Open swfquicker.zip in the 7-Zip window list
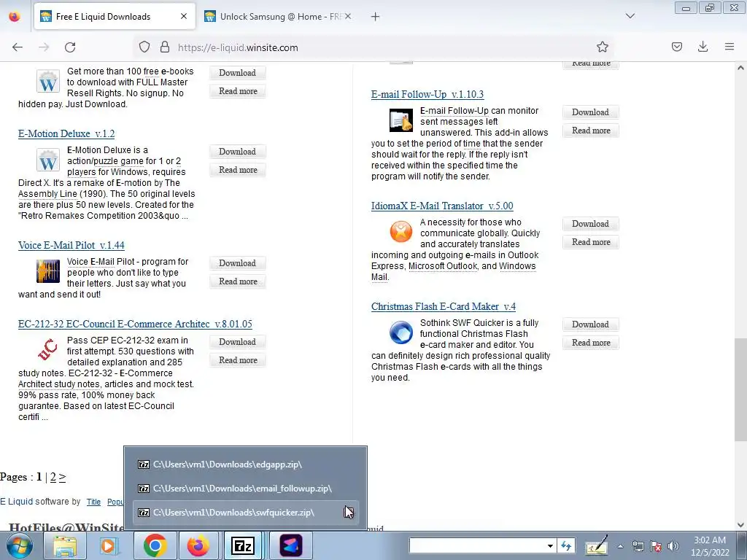747x560 pixels. pos(245,513)
